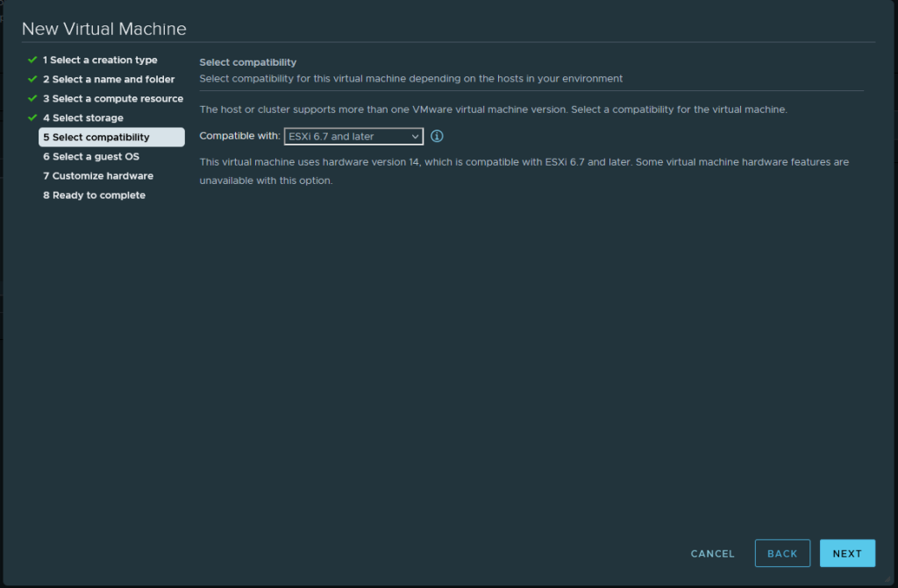Click the bold 'Select compatibility' page heading
The width and height of the screenshot is (898, 588).
tap(248, 62)
